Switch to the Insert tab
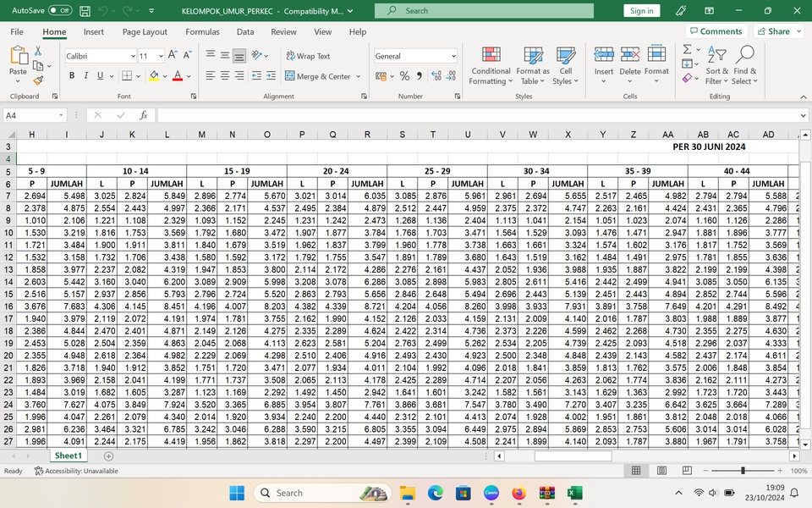The width and height of the screenshot is (812, 508). 94,31
